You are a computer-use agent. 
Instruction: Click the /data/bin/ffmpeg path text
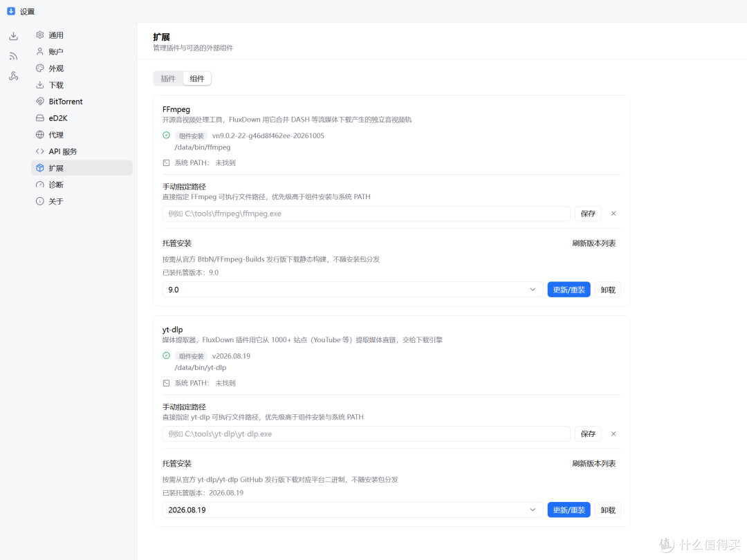[203, 148]
